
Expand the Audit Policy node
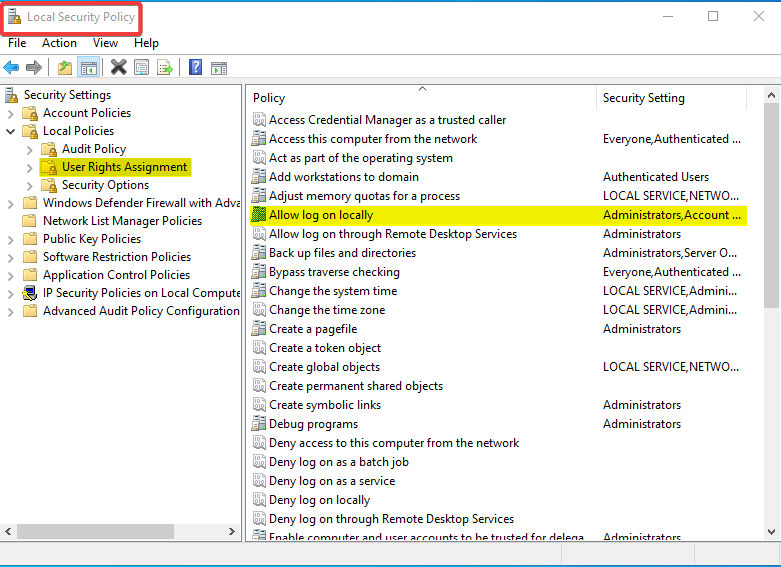click(29, 149)
